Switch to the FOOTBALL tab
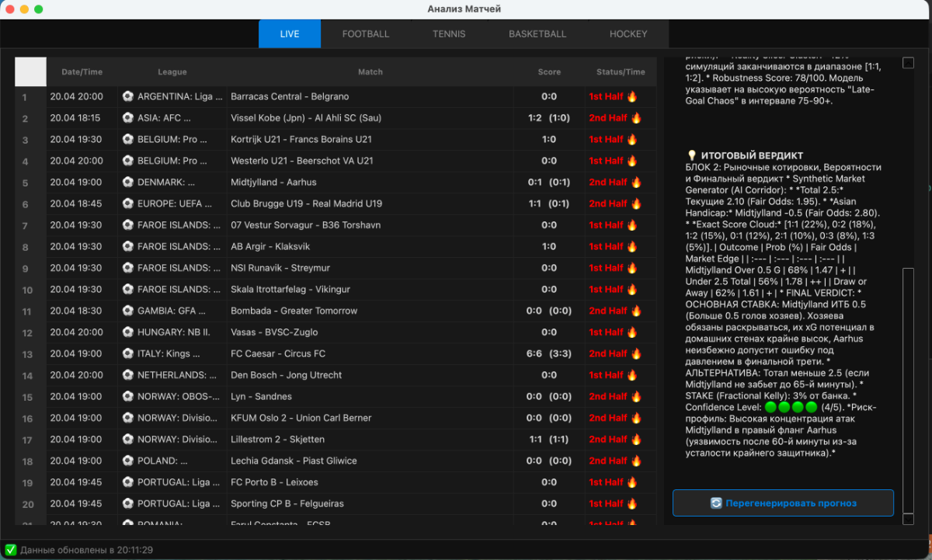932x560 pixels. point(366,34)
